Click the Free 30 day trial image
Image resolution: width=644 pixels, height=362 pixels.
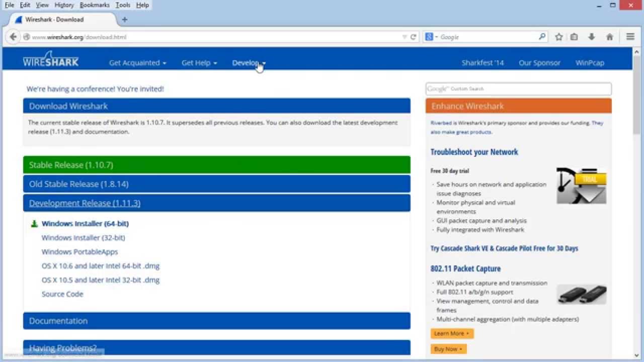pyautogui.click(x=581, y=185)
